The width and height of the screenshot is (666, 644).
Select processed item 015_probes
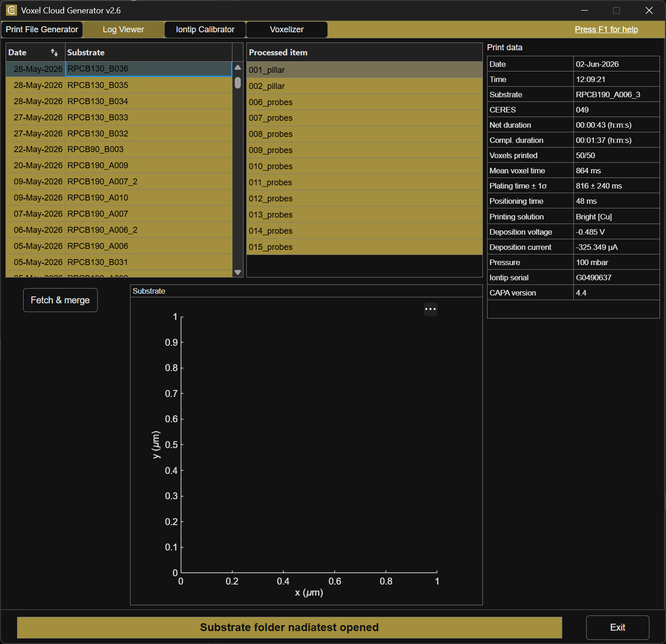(x=364, y=247)
